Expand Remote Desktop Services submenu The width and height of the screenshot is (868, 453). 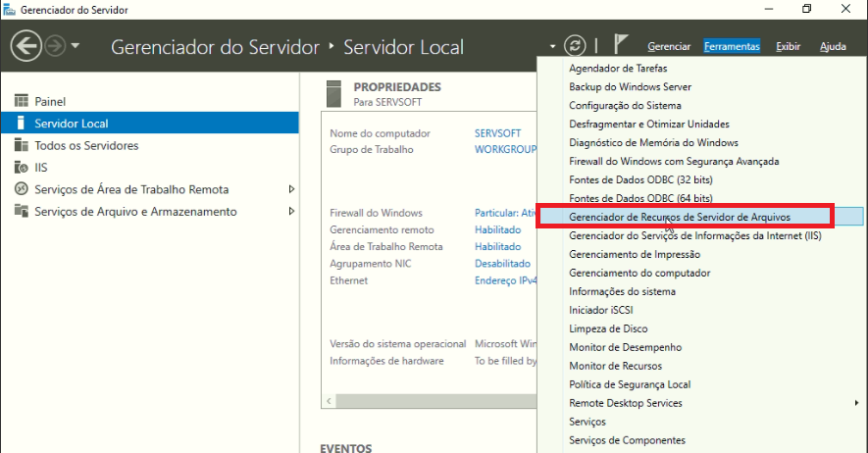[856, 403]
